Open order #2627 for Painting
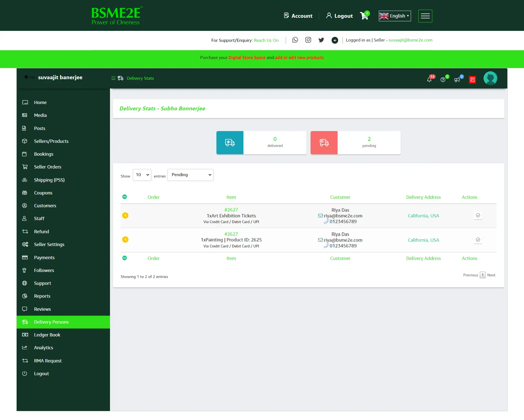Screen dimensions: 524x420 tap(231, 234)
